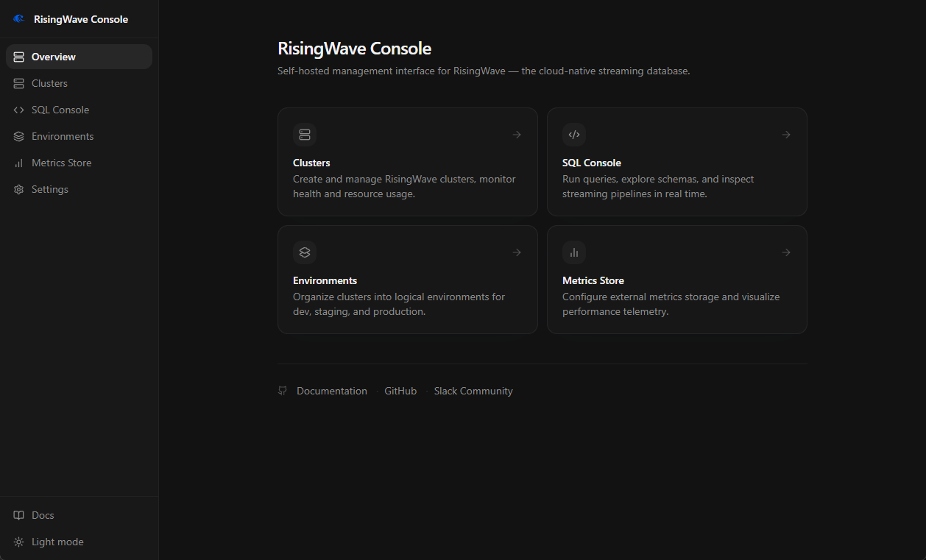Open Docs link in sidebar footer
926x560 pixels.
click(79, 515)
